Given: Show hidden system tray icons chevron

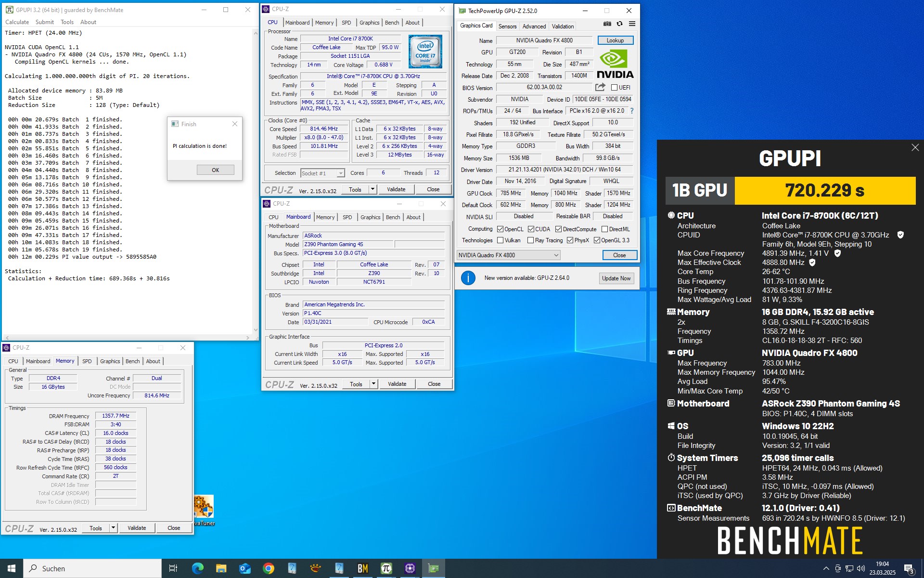Looking at the screenshot, I should pyautogui.click(x=826, y=568).
